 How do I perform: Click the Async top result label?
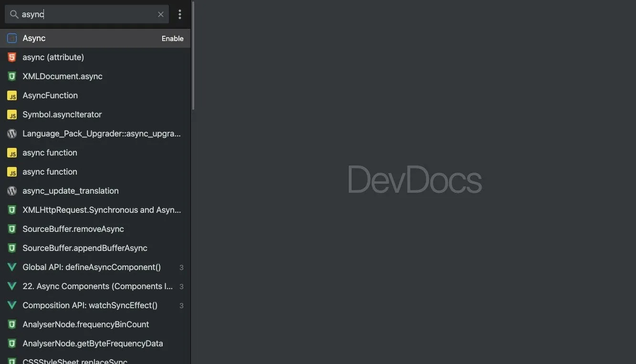pos(34,38)
